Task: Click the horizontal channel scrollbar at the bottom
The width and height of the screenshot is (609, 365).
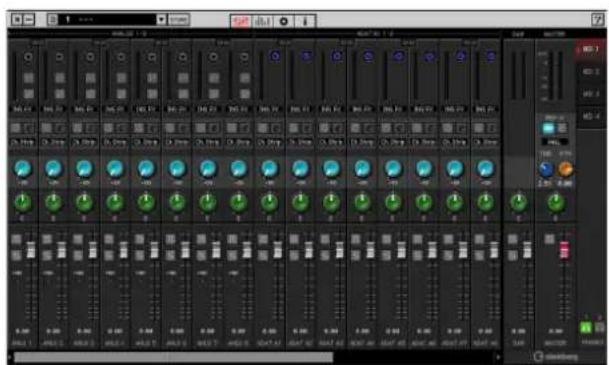Action: 173,357
